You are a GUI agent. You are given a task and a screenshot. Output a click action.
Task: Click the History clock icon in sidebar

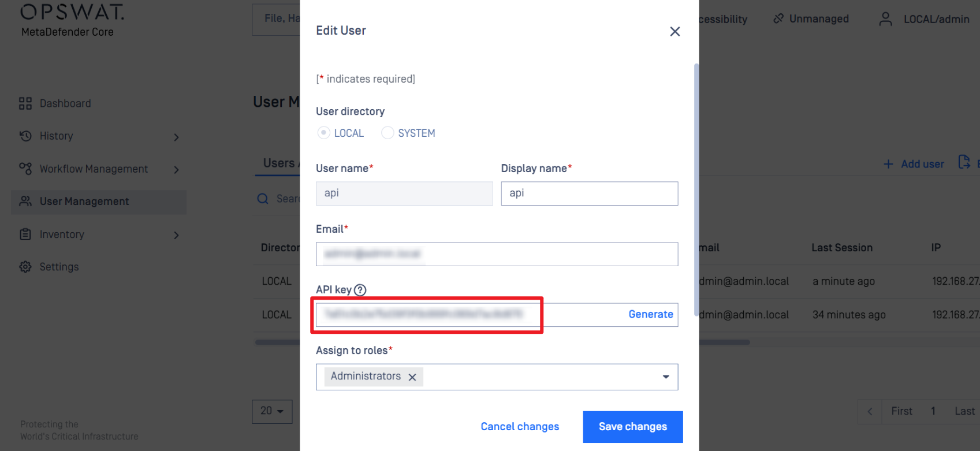pyautogui.click(x=25, y=136)
